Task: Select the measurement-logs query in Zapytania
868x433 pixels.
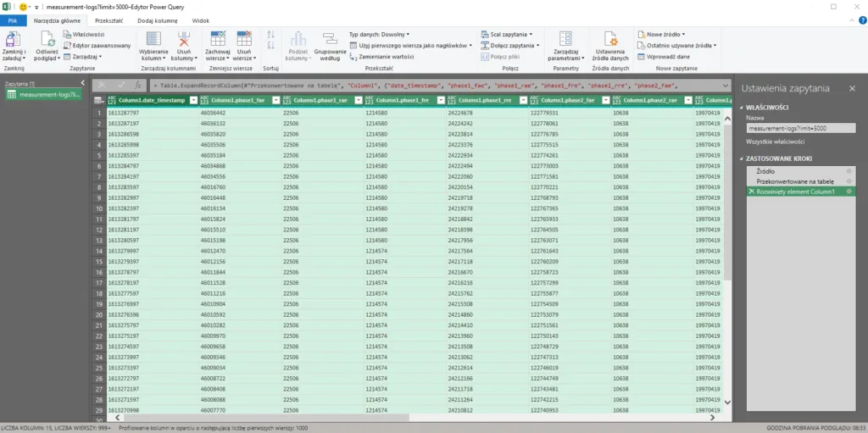Action: [44, 95]
